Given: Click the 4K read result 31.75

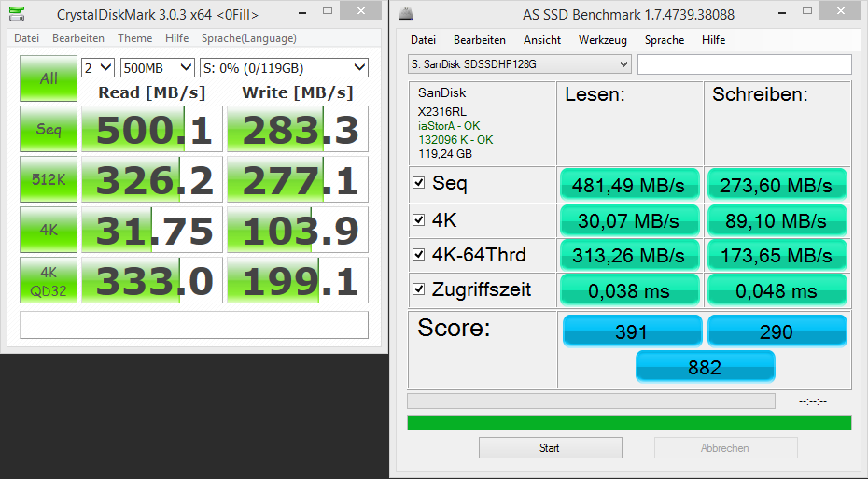Looking at the screenshot, I should [x=152, y=230].
